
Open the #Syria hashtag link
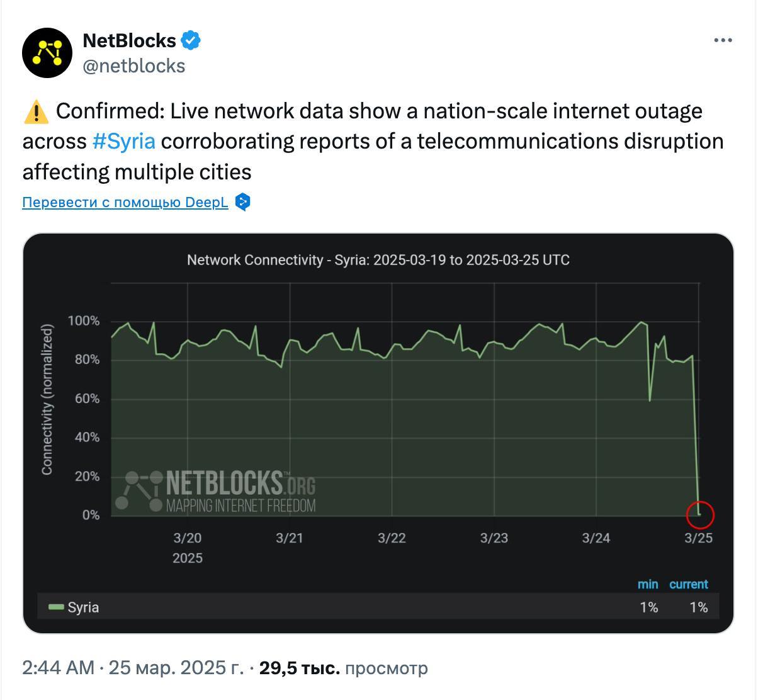[123, 141]
